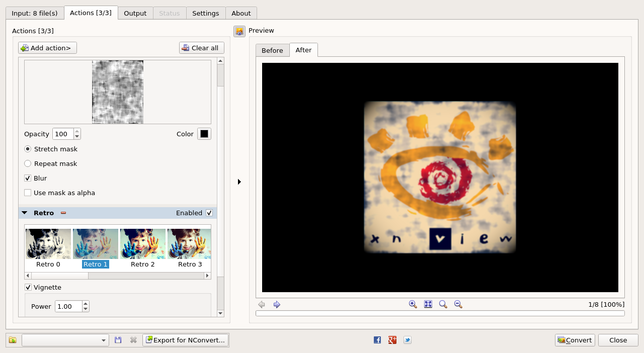Click the fit-to-window zoom icon
This screenshot has width=644, height=353.
428,304
